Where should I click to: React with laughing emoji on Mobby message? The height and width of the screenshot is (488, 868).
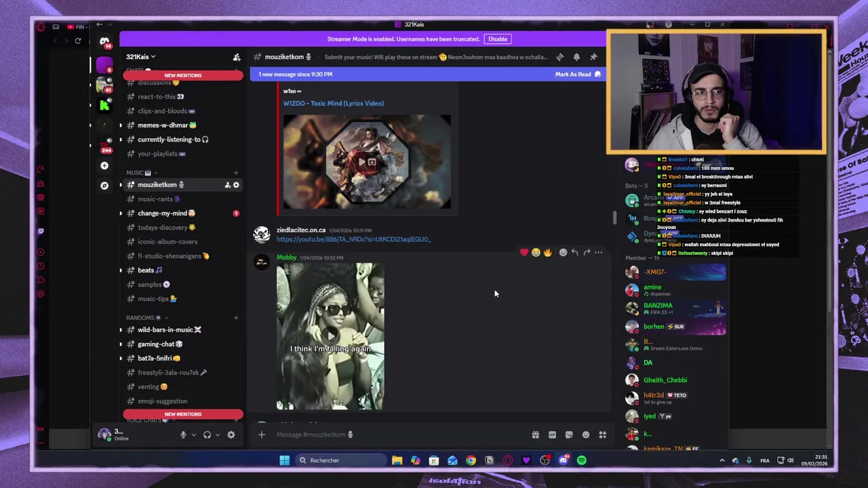pos(536,252)
